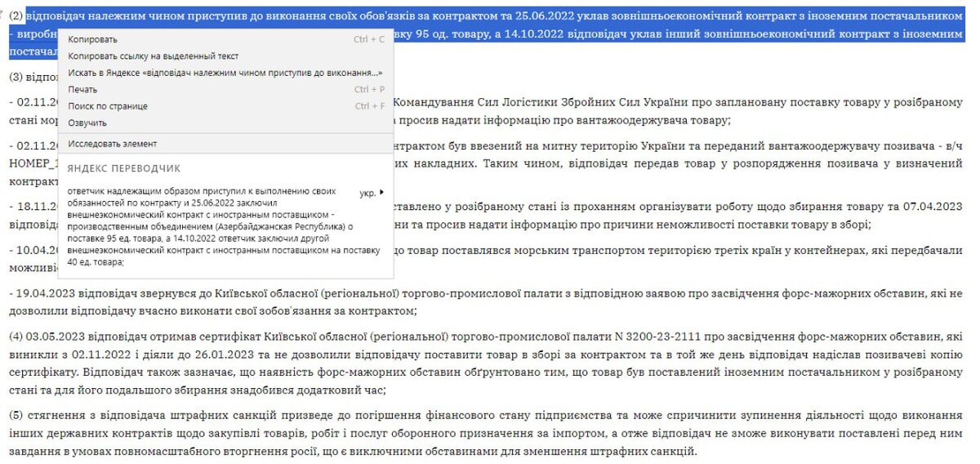Click paragraph beginning with - 19.04.2023 відповідач звернувся
Image resolution: width=980 pixels, height=464 pixels.
tap(486, 301)
